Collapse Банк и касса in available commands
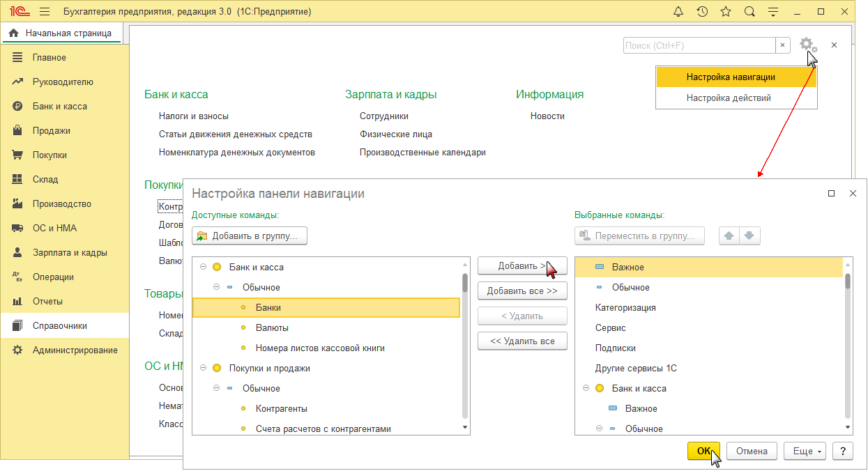This screenshot has width=868, height=471. [x=203, y=267]
